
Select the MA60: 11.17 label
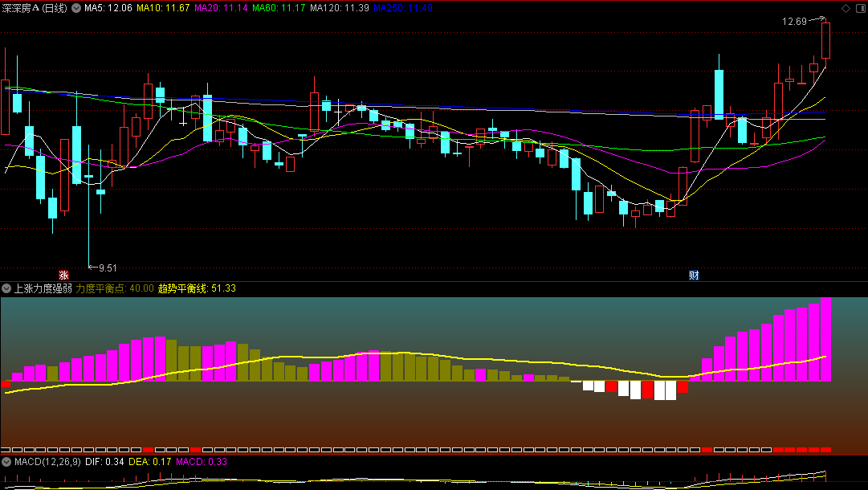(279, 8)
